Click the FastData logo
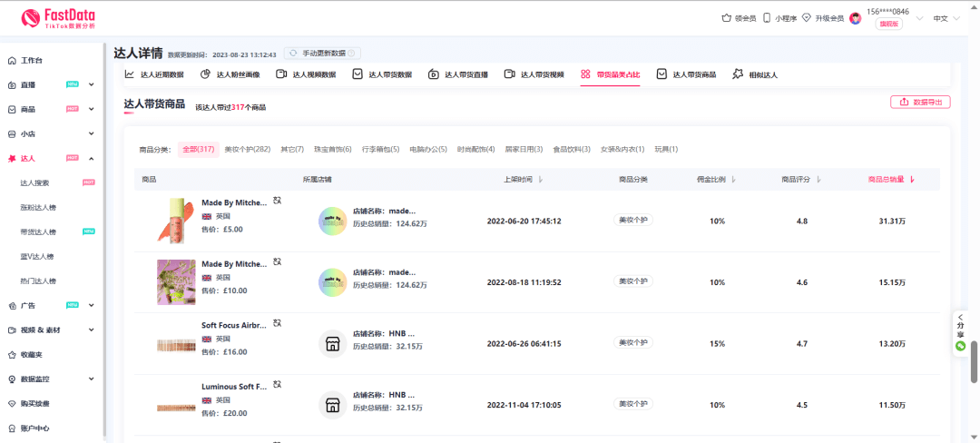Viewport: 980px width, 443px height. click(x=59, y=18)
